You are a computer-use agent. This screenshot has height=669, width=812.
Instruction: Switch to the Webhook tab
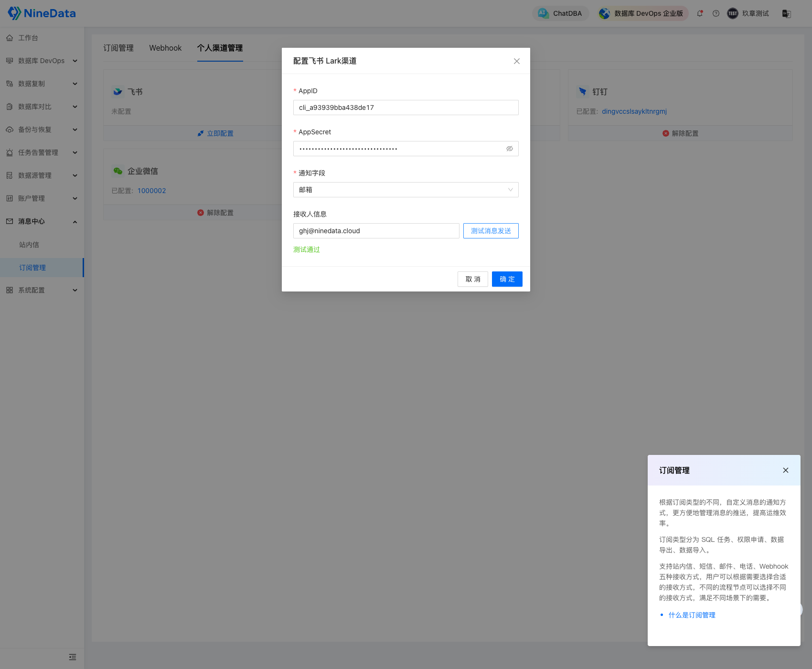tap(165, 48)
